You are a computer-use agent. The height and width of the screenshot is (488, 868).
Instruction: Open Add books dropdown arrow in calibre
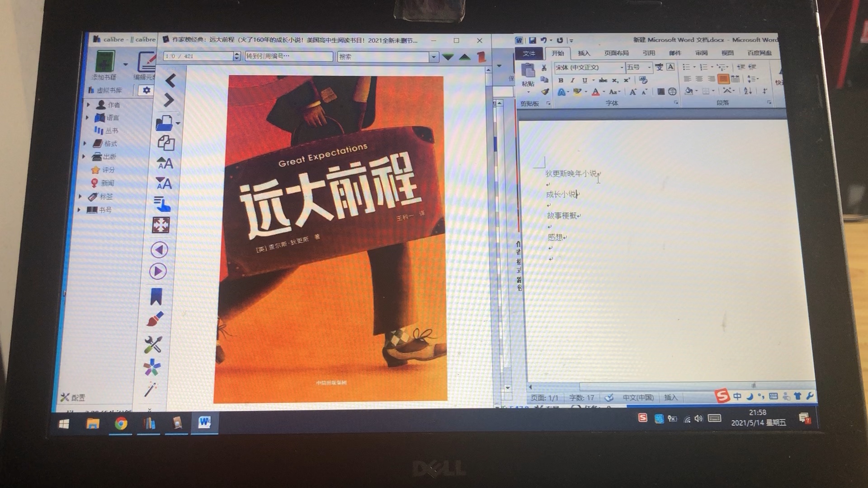[x=125, y=64]
